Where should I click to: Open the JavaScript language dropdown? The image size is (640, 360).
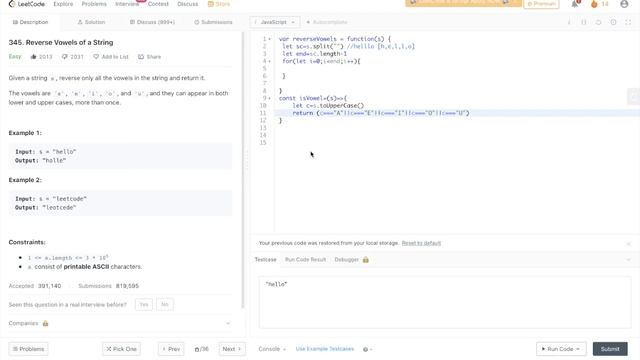(x=274, y=22)
